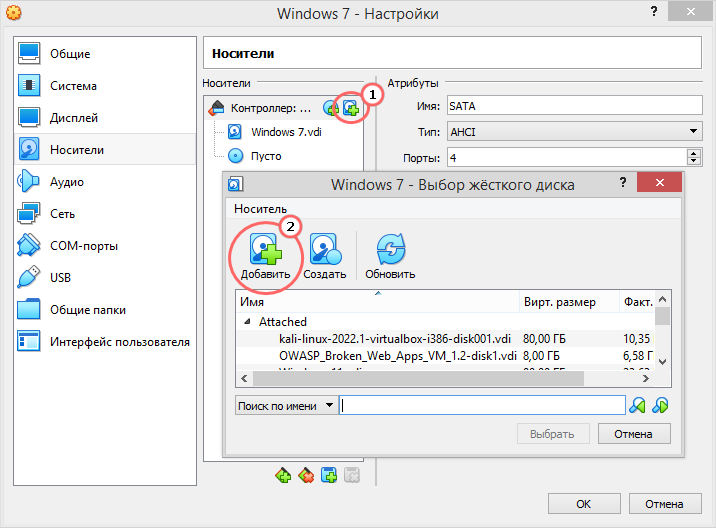Collapse the Attached group in disk list
Image resolution: width=716 pixels, height=528 pixels.
coord(247,322)
